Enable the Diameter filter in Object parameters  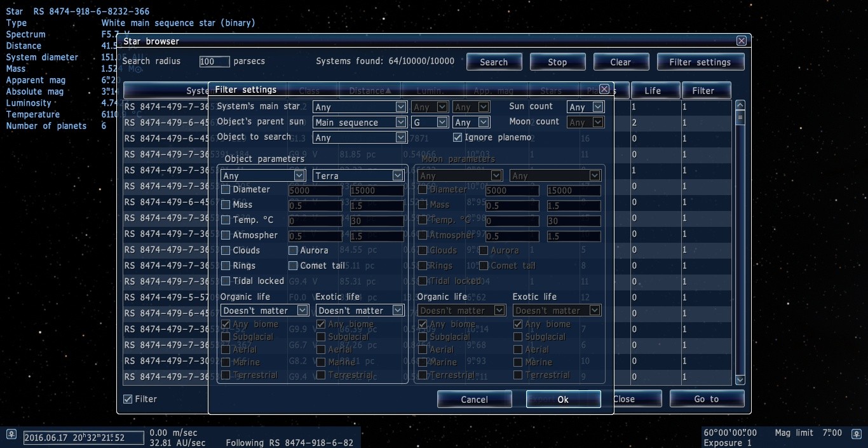[226, 189]
